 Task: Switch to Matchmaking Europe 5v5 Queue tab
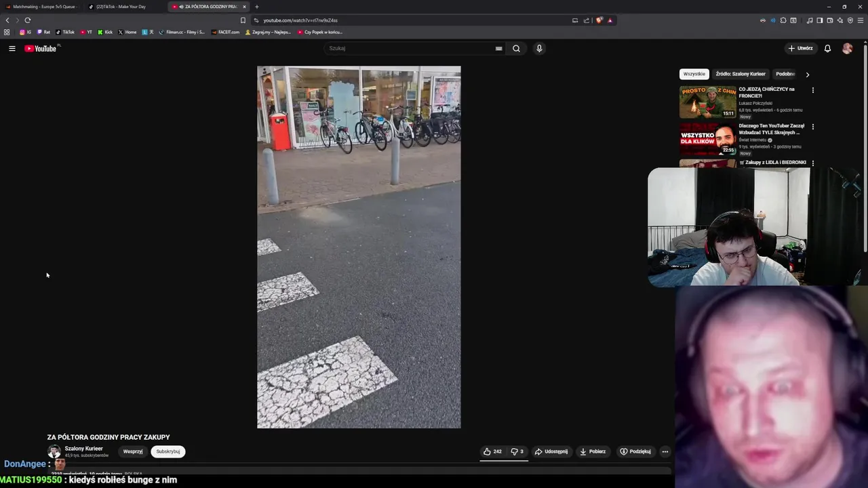click(43, 7)
